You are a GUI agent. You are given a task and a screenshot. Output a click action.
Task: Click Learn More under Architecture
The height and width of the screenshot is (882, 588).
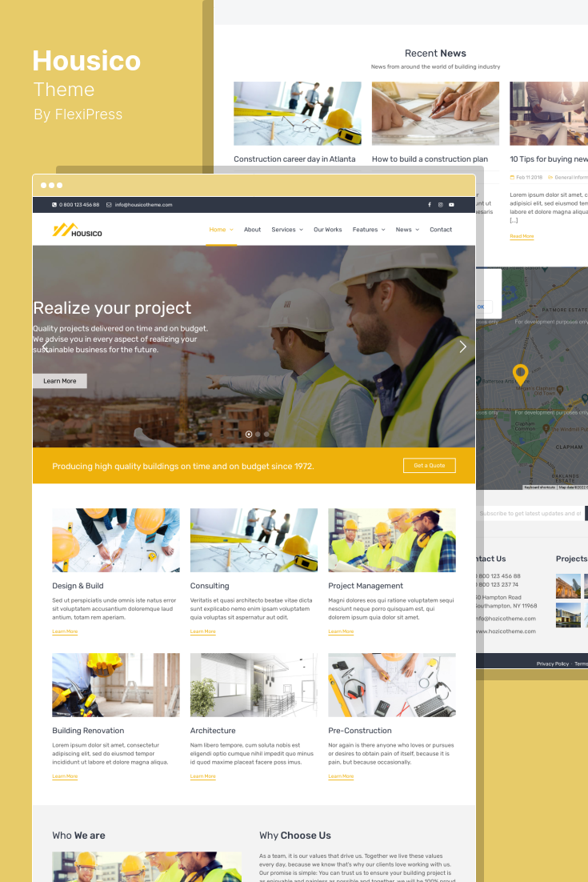tap(203, 776)
